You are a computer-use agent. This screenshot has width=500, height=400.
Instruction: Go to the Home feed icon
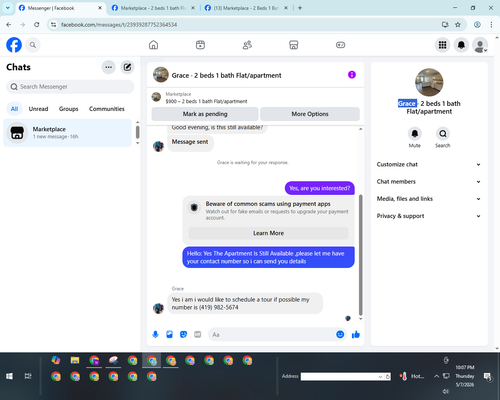[x=153, y=45]
